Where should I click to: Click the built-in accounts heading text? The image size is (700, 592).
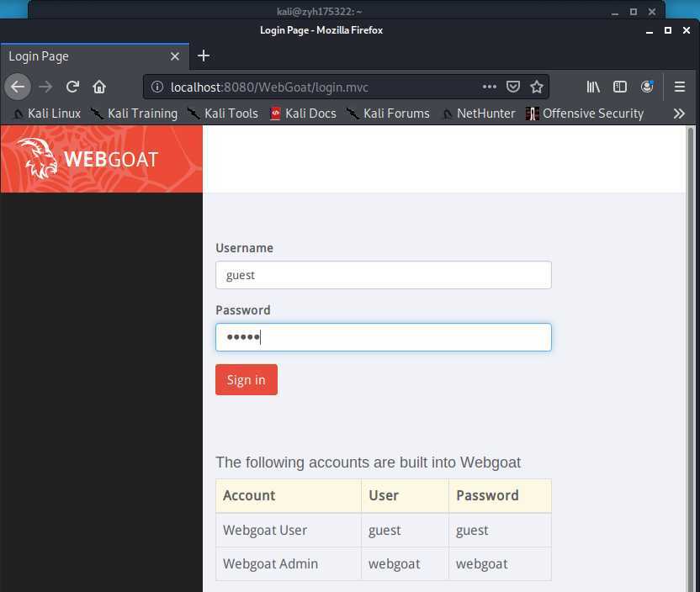pos(368,462)
